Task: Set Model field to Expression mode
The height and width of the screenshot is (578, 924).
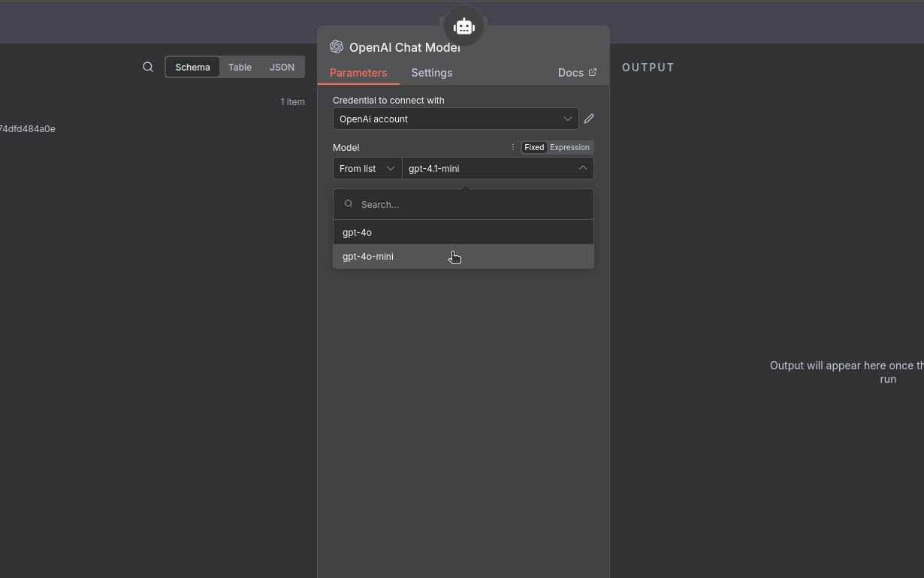Action: pos(569,147)
